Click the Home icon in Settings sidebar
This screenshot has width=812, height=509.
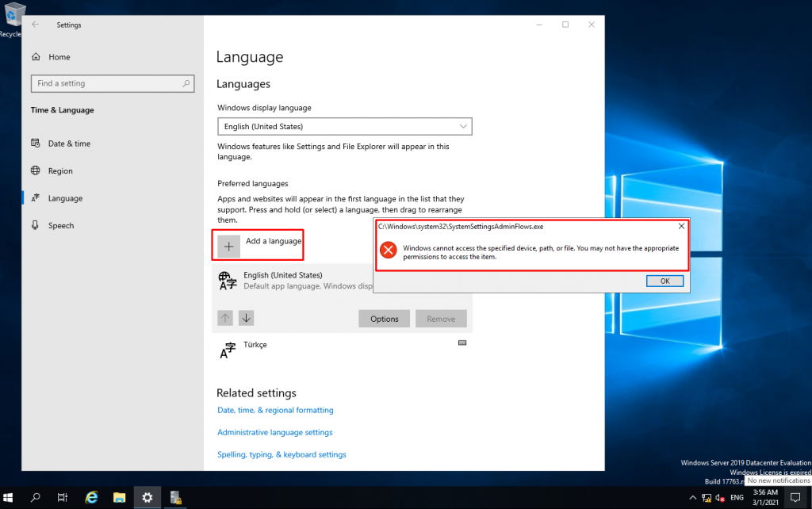point(36,57)
